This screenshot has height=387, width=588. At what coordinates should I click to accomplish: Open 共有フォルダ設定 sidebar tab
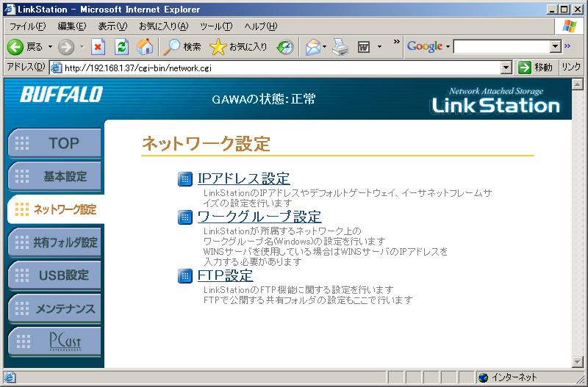(x=54, y=242)
